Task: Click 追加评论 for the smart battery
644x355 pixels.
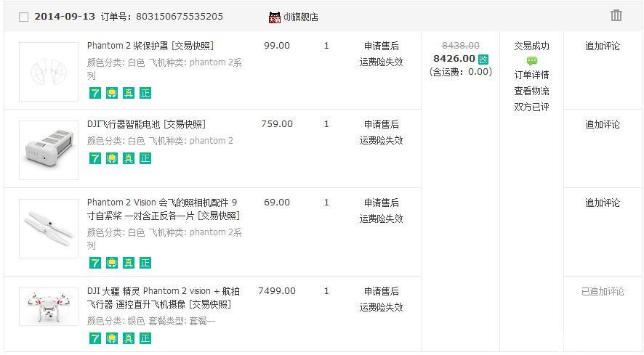Action: (x=603, y=124)
